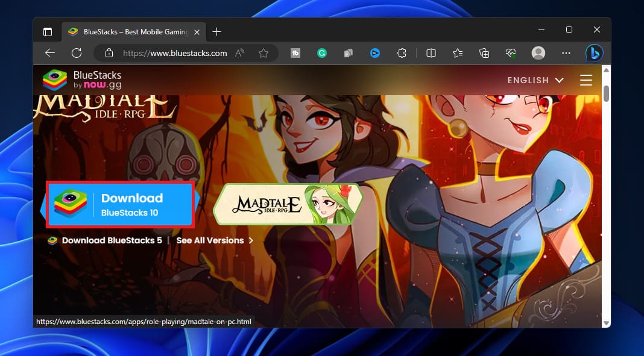This screenshot has height=356, width=644.
Task: Toggle split screen view
Action: point(431,53)
